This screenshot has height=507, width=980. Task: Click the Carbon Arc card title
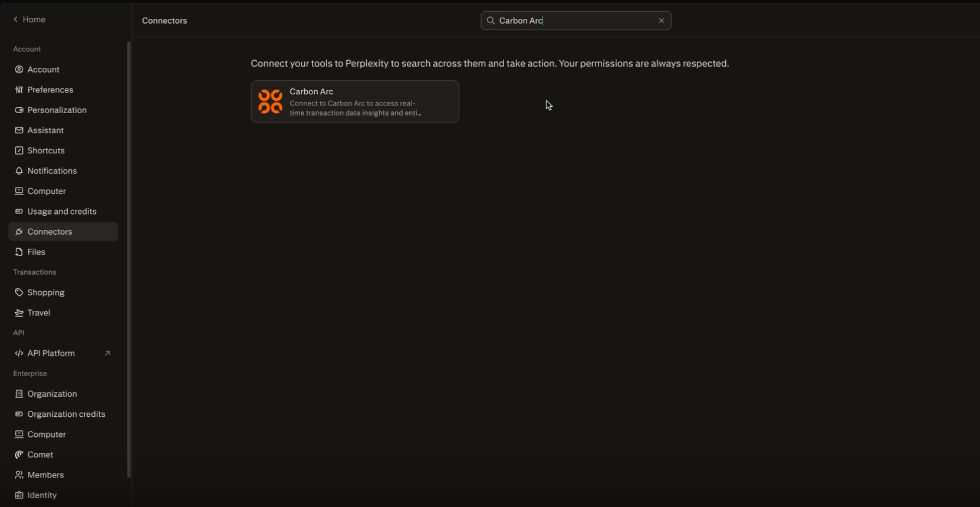pyautogui.click(x=311, y=91)
